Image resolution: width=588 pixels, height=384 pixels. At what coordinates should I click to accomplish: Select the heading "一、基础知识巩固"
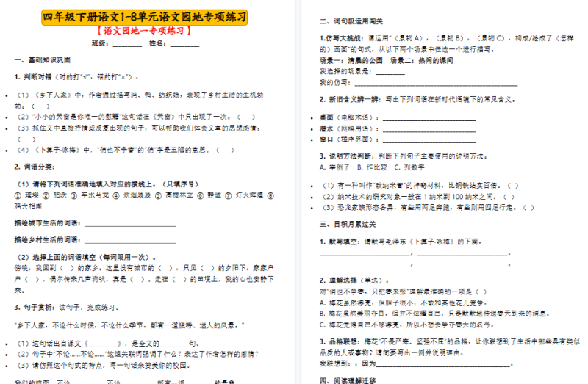pyautogui.click(x=43, y=60)
